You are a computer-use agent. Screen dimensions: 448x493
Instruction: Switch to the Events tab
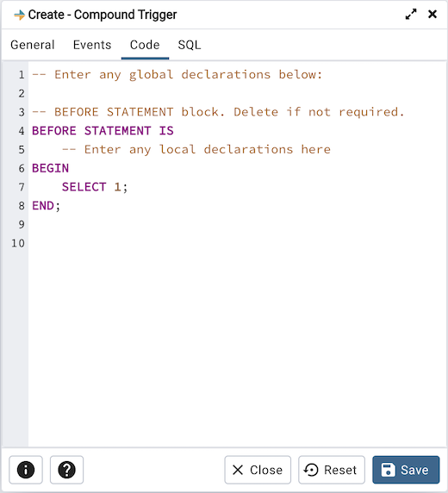click(x=92, y=45)
